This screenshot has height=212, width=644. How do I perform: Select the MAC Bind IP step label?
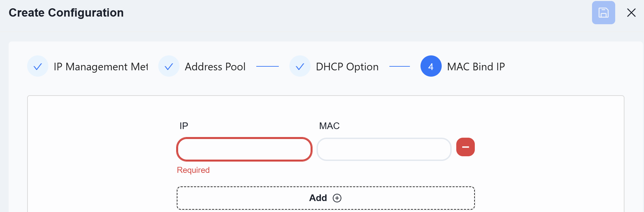click(x=476, y=67)
